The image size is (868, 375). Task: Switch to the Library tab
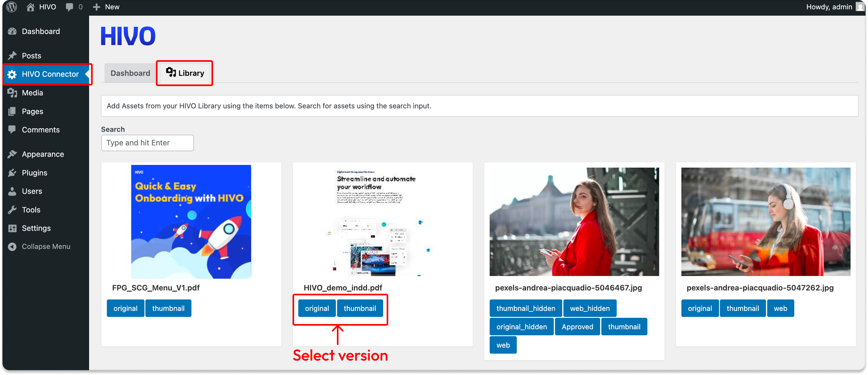pyautogui.click(x=185, y=73)
